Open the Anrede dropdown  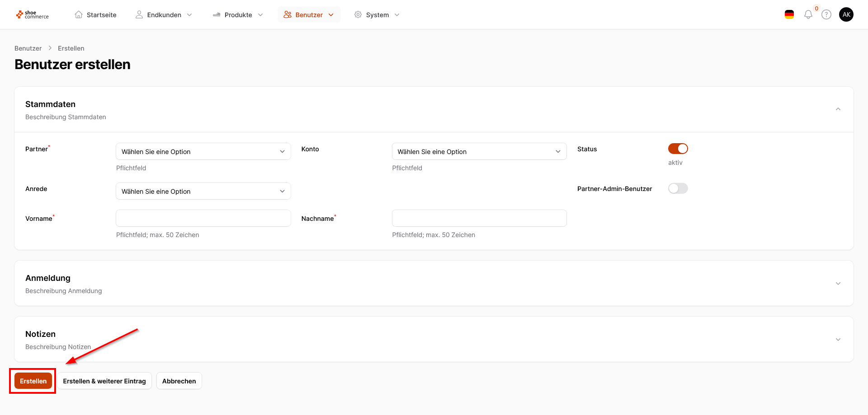click(203, 191)
